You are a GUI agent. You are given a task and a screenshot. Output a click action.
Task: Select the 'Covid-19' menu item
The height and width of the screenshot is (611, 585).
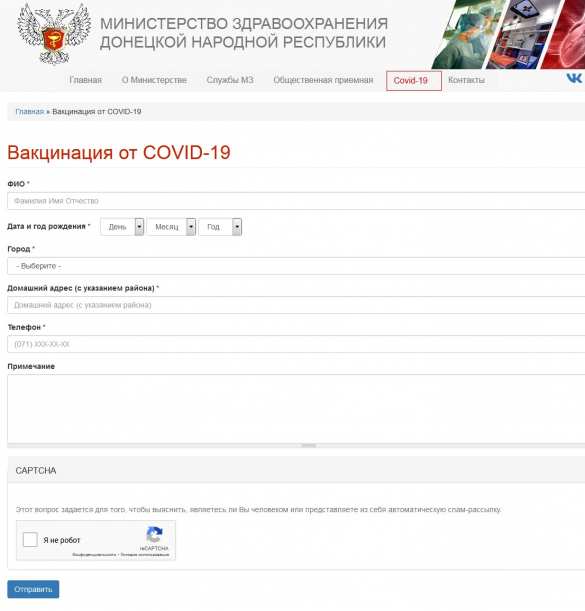pos(414,81)
